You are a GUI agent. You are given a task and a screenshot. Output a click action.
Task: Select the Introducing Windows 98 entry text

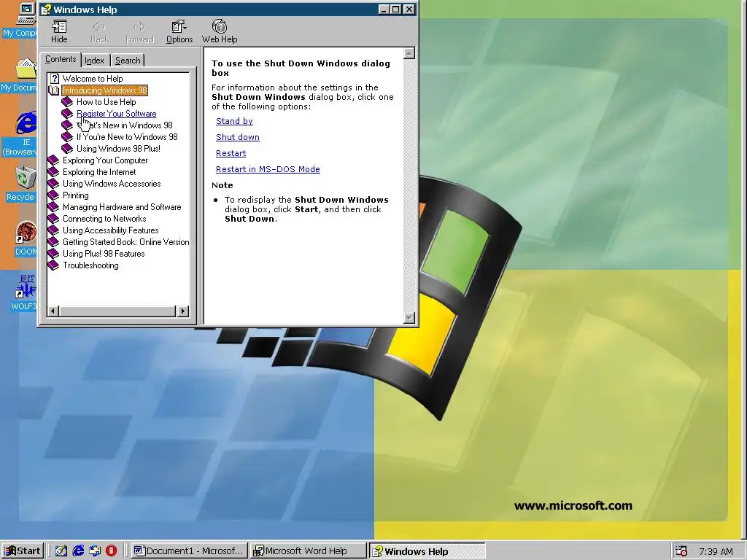[x=105, y=90]
